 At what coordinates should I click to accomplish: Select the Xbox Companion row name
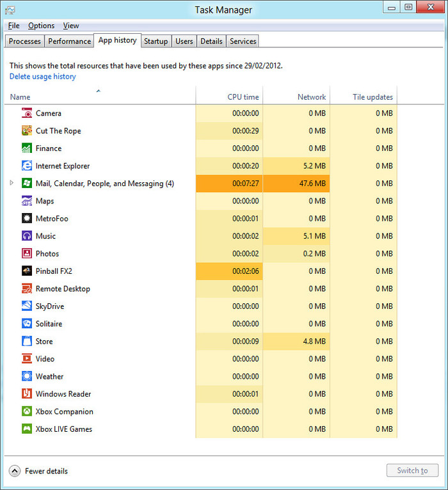point(65,411)
